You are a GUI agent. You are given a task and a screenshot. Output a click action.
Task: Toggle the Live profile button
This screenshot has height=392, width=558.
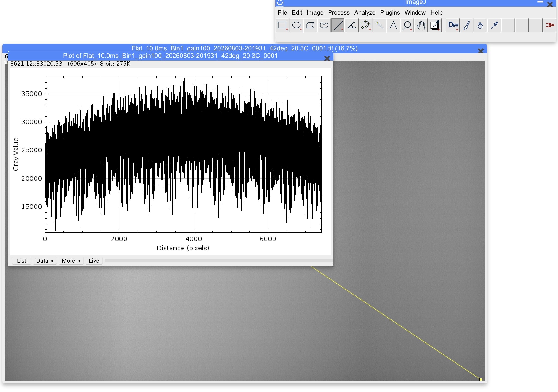pyautogui.click(x=94, y=260)
